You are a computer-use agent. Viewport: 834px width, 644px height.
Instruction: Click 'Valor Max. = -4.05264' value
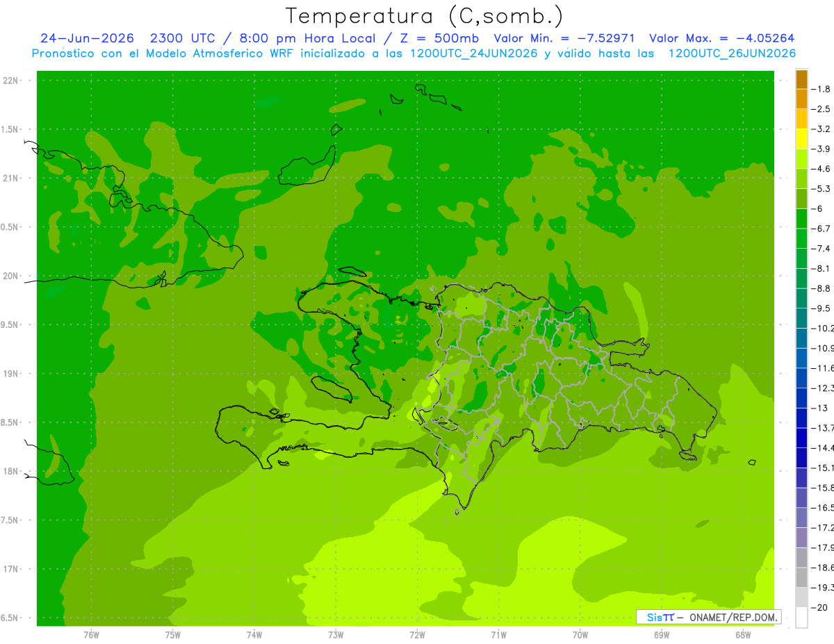tap(721, 38)
